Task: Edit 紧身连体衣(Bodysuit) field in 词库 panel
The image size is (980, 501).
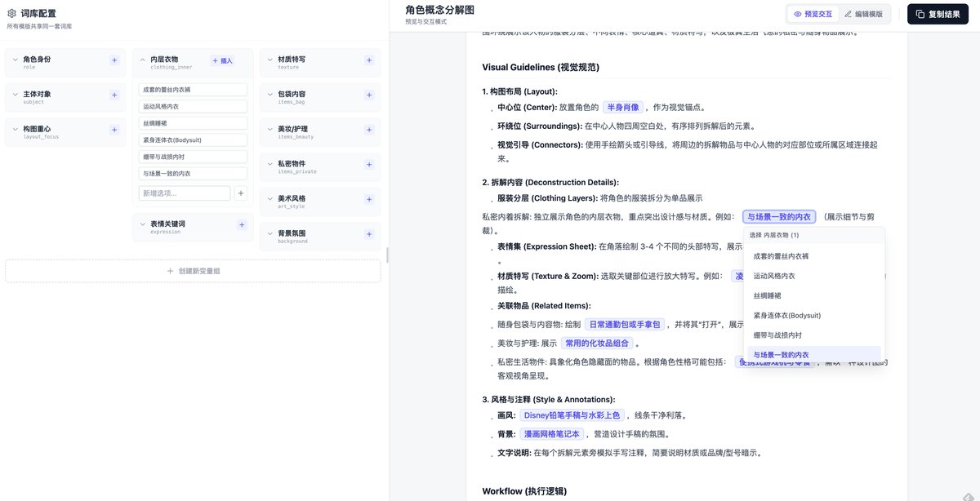Action: point(193,140)
